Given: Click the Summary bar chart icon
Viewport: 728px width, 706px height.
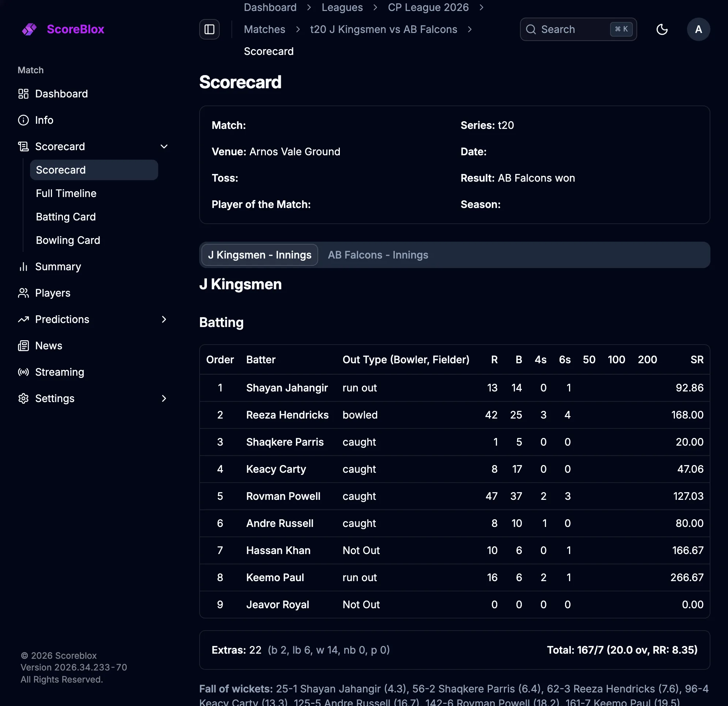Looking at the screenshot, I should point(23,267).
